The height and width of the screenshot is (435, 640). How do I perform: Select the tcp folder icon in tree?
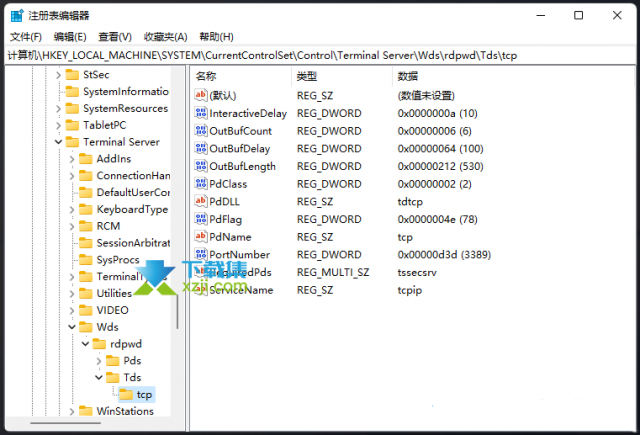coord(126,394)
